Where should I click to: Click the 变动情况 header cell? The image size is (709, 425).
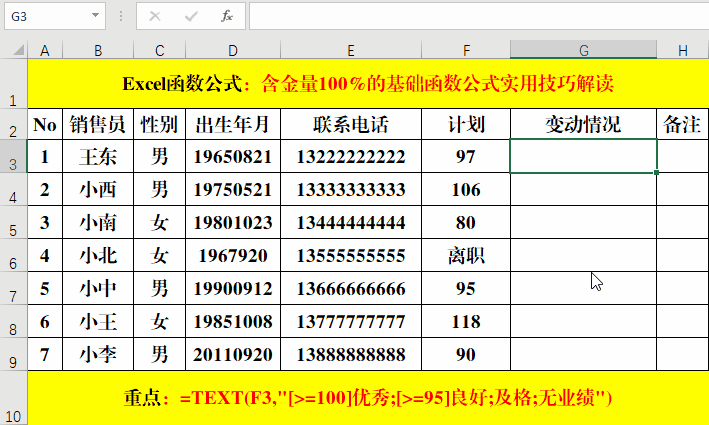point(583,124)
